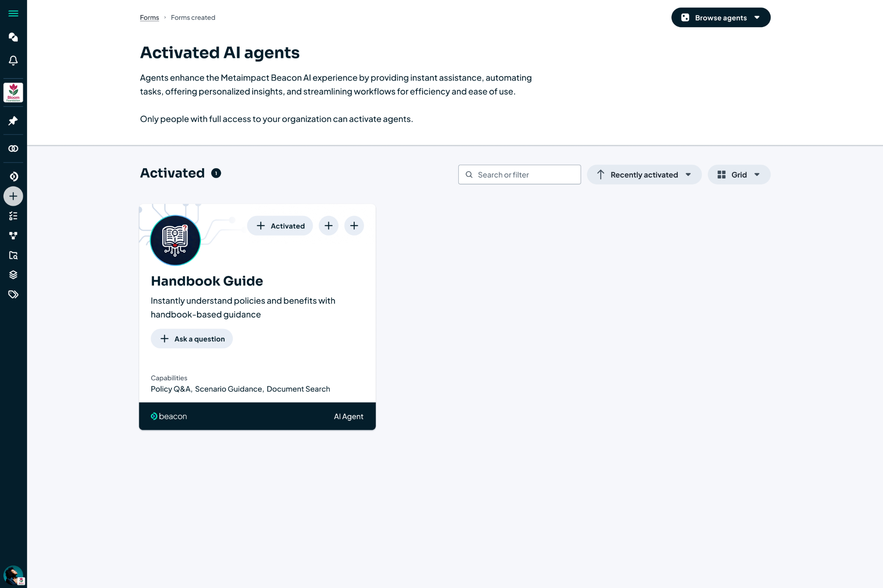Click the Policy Q&A capability text
This screenshot has width=883, height=588.
pyautogui.click(x=171, y=389)
